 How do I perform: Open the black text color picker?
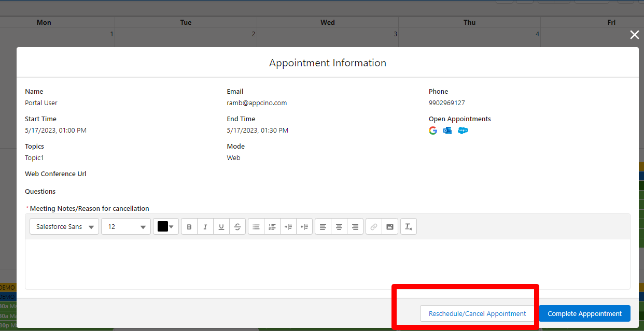click(166, 227)
